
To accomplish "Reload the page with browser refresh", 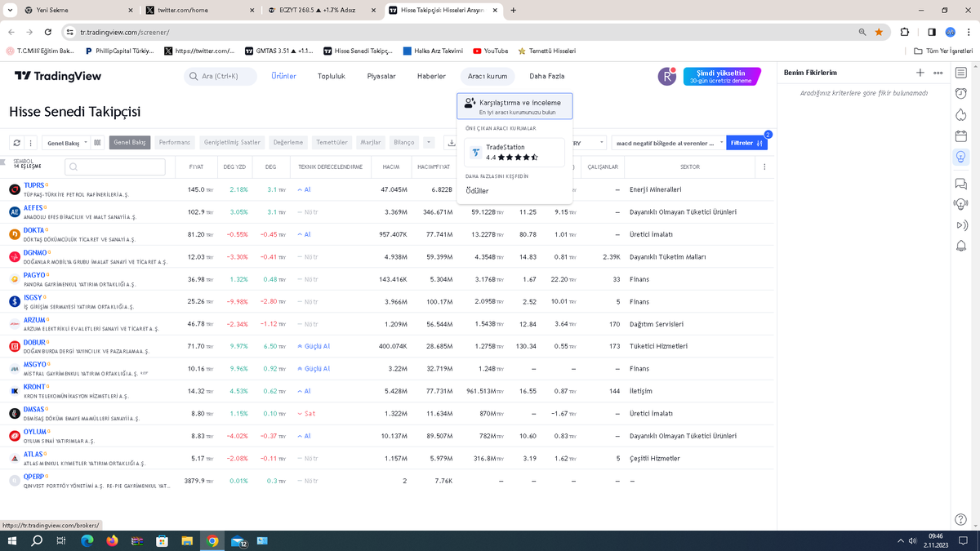I will 48,32.
